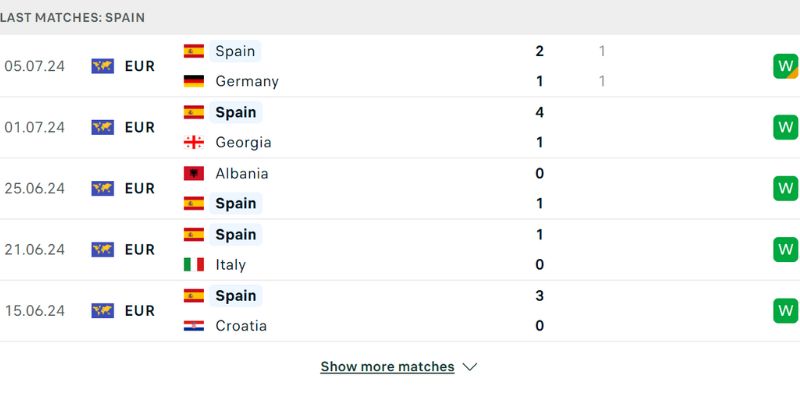Click the chevron next to Show more matches
The width and height of the screenshot is (800, 400).
click(x=470, y=367)
